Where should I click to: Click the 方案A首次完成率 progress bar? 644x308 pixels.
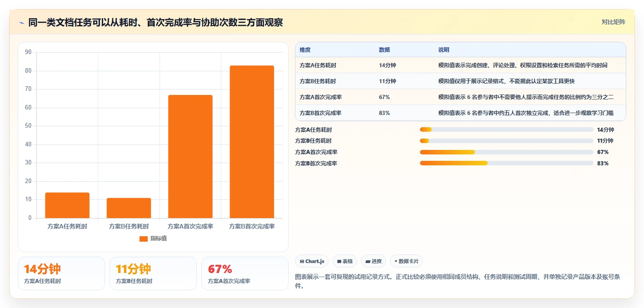tap(507, 152)
